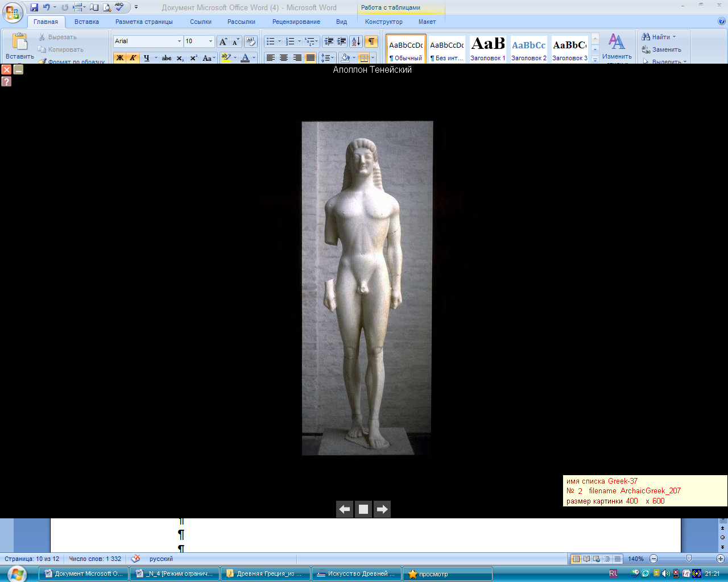Undo the last action in Quick Access
This screenshot has height=582, width=728.
click(x=47, y=7)
